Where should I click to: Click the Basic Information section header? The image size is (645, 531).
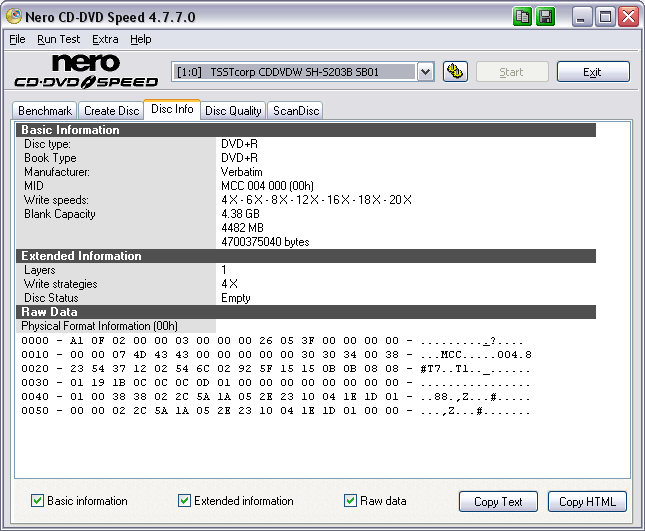click(306, 130)
